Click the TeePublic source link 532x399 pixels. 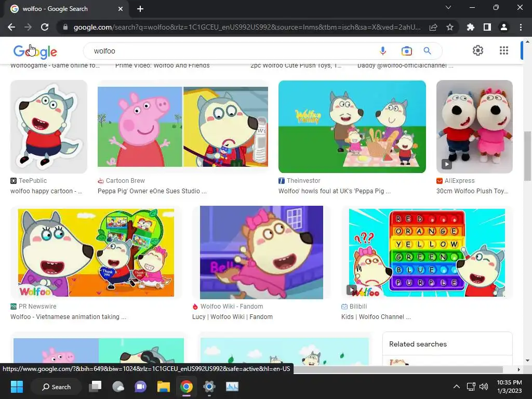(x=29, y=180)
